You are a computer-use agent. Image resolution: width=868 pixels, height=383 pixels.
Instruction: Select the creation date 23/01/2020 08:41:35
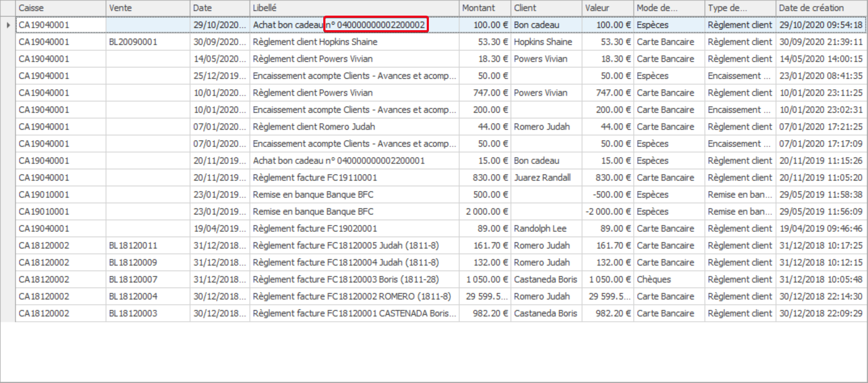click(x=821, y=76)
